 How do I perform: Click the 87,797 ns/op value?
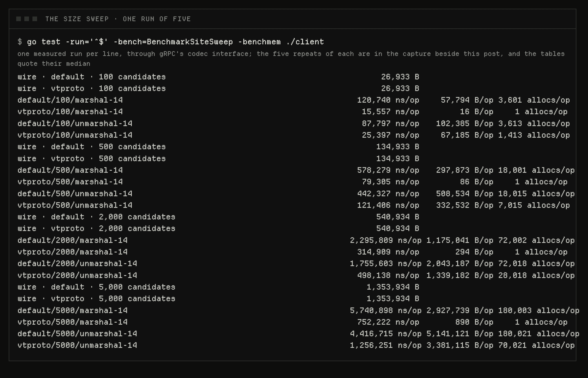[390, 123]
